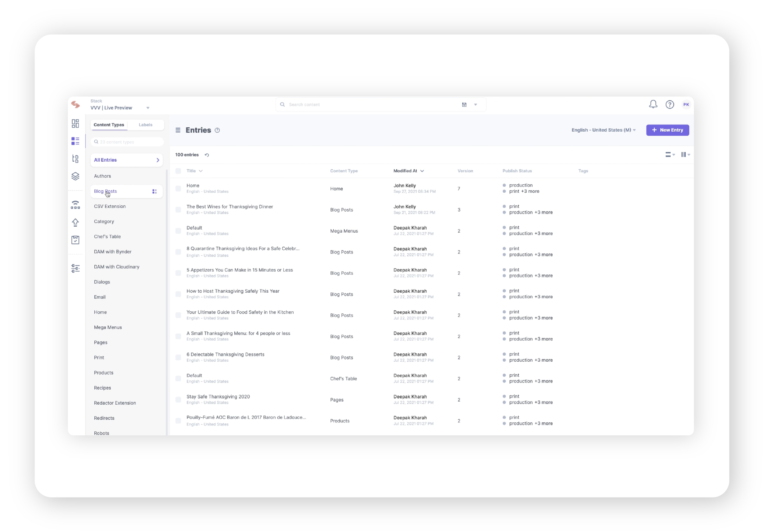Refresh entries count with reload icon
The width and height of the screenshot is (764, 532).
pos(207,155)
